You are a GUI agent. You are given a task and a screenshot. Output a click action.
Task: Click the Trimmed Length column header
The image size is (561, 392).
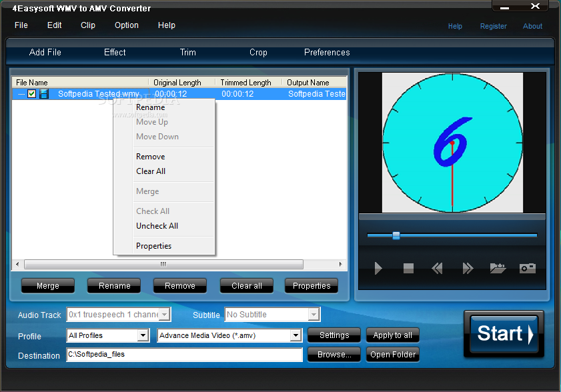pos(249,83)
